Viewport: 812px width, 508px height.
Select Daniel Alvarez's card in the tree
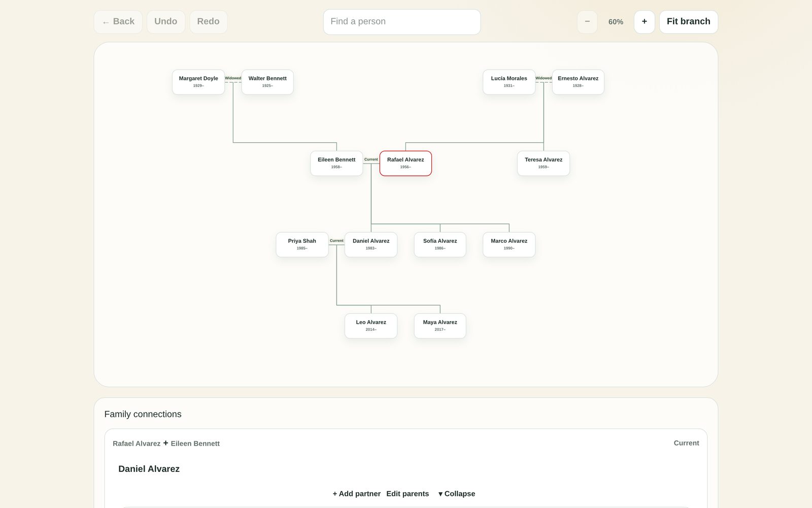pyautogui.click(x=371, y=244)
